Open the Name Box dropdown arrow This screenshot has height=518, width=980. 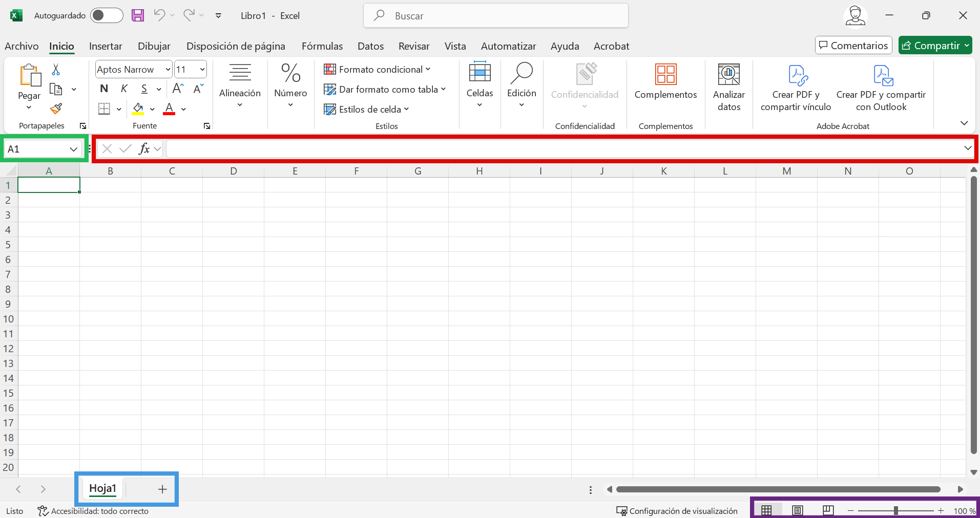(73, 149)
